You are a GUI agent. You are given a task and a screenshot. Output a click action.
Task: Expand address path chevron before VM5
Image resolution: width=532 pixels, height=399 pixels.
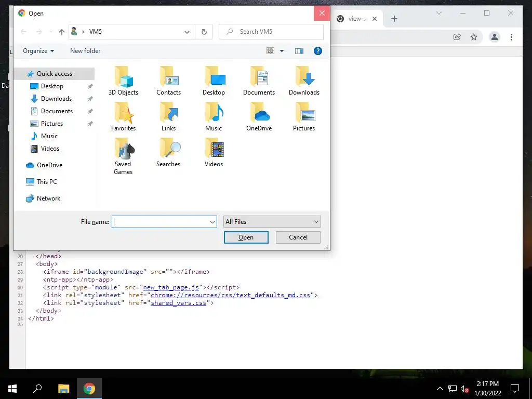[83, 32]
